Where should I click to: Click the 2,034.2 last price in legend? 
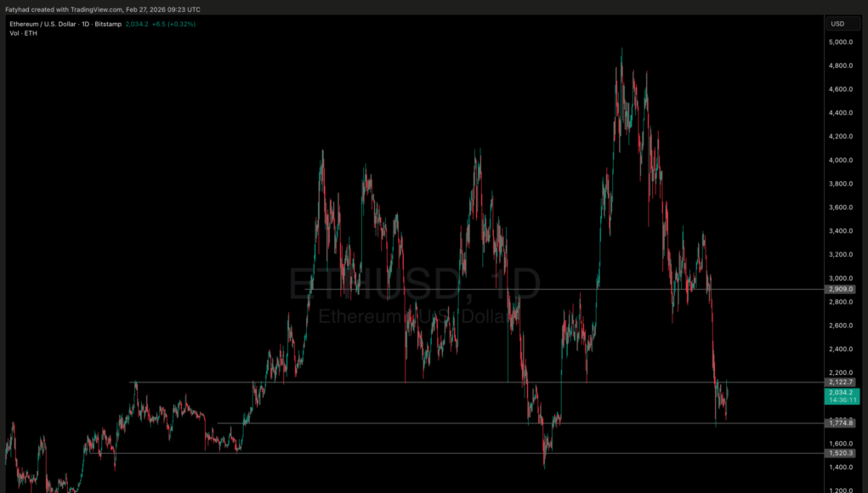tap(136, 24)
